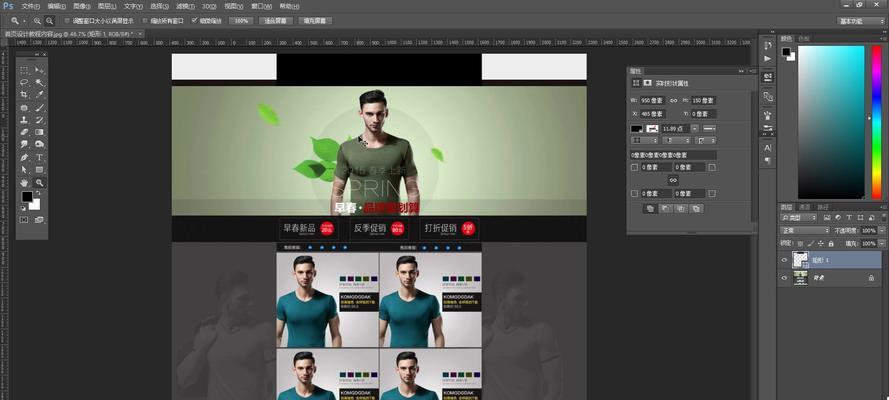This screenshot has height=400, width=889.
Task: Select the Dodge tool
Action: click(x=39, y=144)
